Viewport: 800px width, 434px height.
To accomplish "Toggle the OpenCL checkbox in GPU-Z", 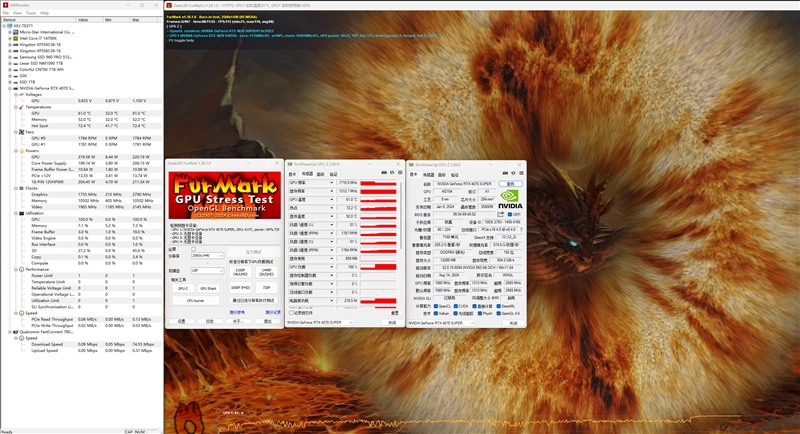I will click(436, 306).
